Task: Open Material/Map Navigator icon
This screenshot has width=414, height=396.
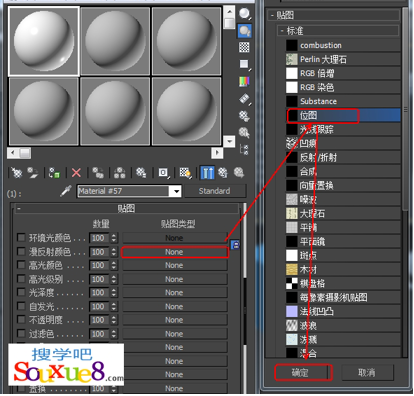Action: pyautogui.click(x=245, y=150)
